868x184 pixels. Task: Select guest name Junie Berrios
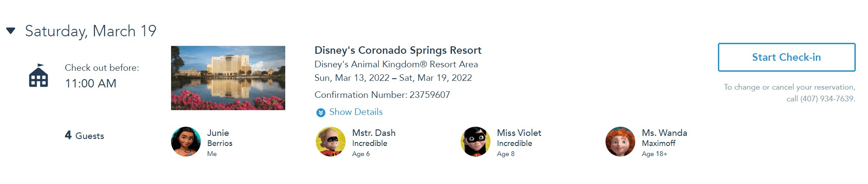tap(220, 138)
